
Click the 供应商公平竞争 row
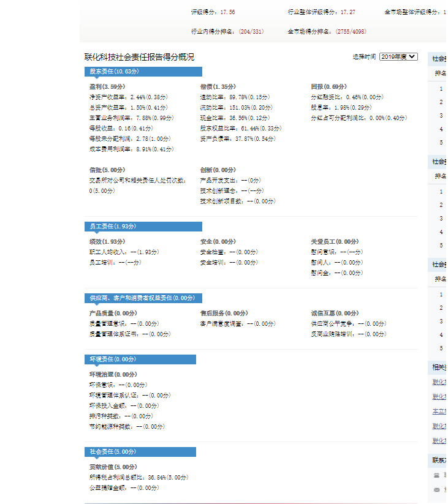click(349, 324)
